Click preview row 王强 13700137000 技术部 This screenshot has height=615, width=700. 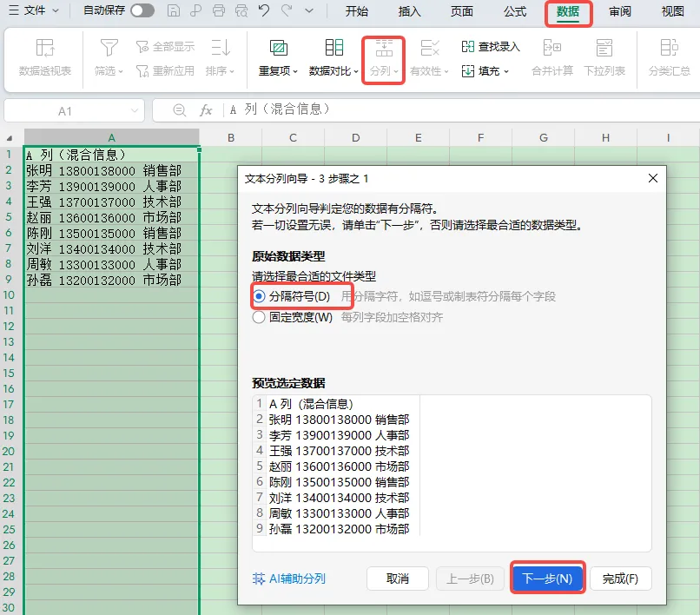(x=339, y=451)
